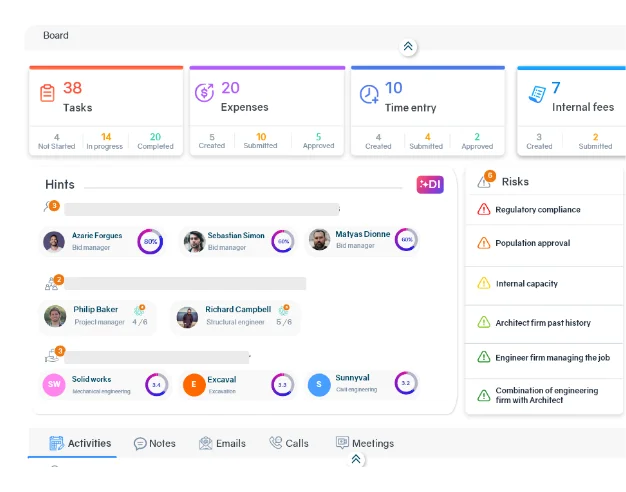This screenshot has width=626, height=492.
Task: Open the Calls tab
Action: (x=289, y=443)
